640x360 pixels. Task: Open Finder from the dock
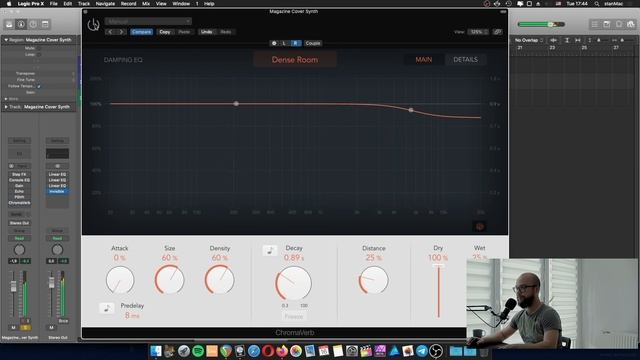[x=156, y=351]
